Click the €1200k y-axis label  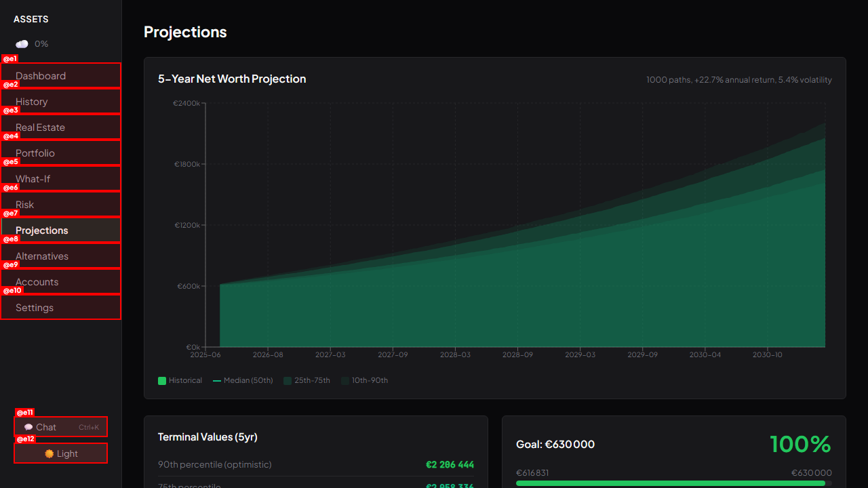tap(187, 225)
